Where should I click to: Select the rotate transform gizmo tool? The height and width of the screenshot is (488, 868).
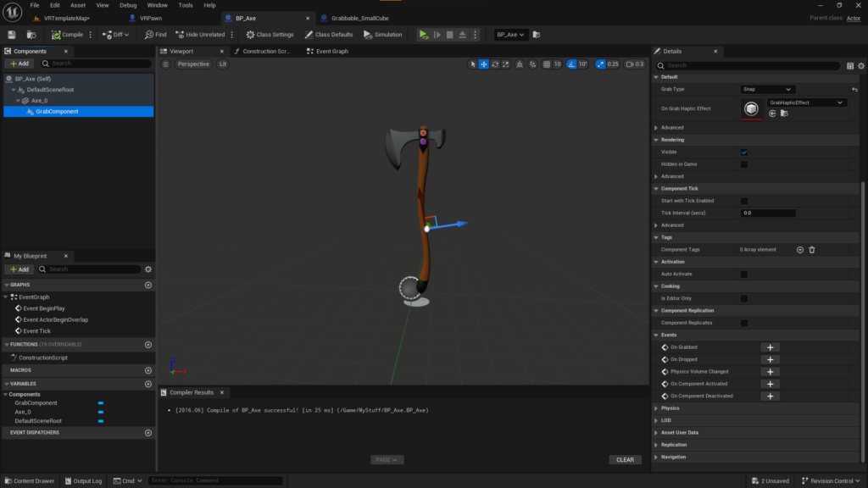coord(495,64)
